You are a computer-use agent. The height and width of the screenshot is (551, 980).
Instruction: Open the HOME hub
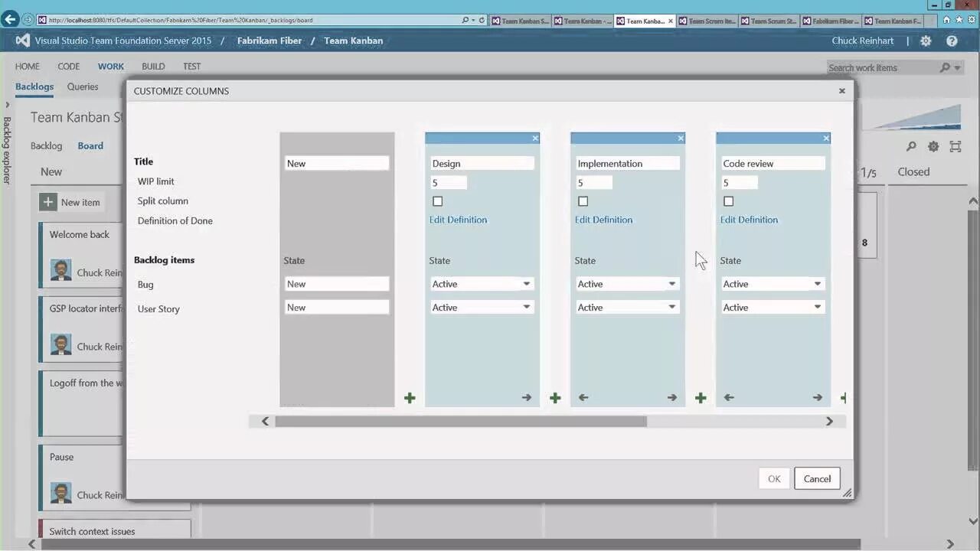28,67
